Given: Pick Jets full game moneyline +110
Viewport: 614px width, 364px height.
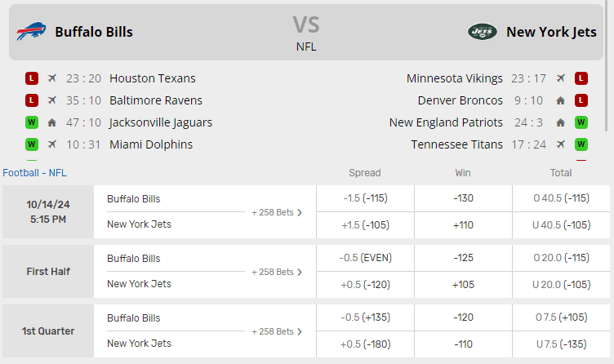Looking at the screenshot, I should coord(463,224).
